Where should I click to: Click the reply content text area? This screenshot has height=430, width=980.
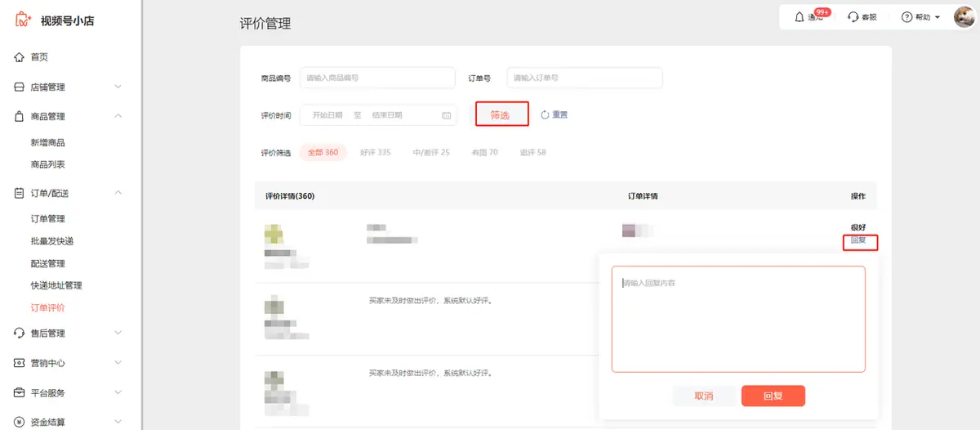point(738,319)
